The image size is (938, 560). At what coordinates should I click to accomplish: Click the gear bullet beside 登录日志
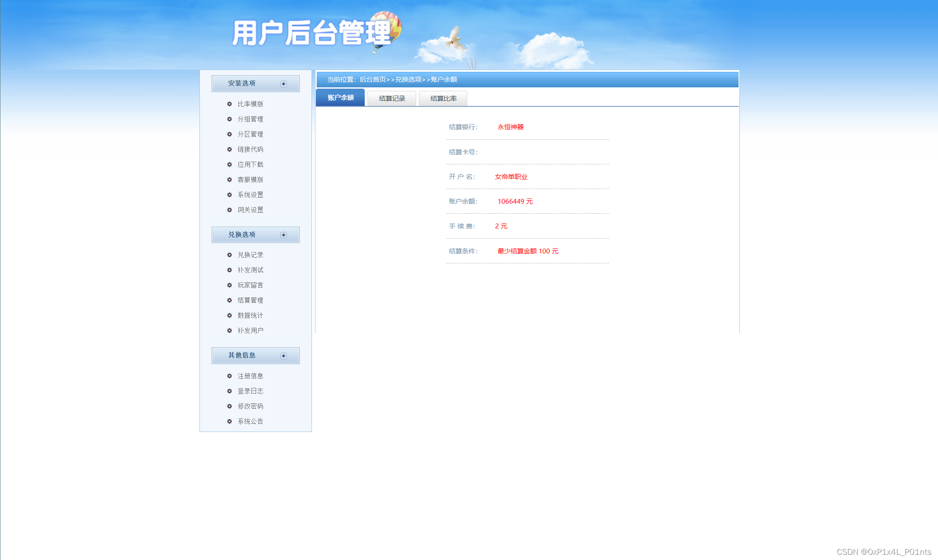click(229, 391)
